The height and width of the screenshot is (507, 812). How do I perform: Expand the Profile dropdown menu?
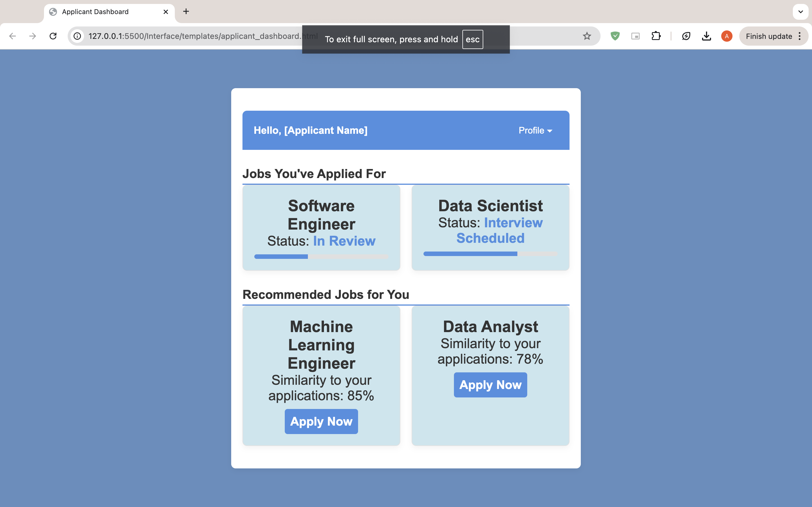tap(535, 130)
